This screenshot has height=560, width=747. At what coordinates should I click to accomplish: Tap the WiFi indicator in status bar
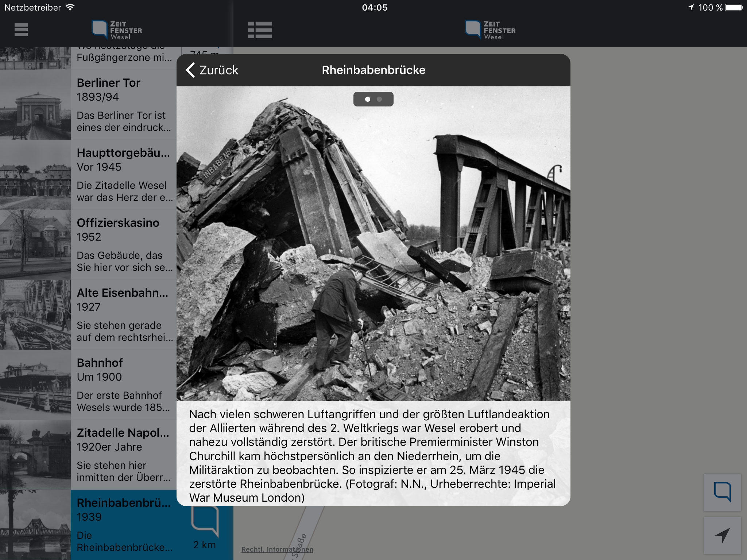pos(70,7)
